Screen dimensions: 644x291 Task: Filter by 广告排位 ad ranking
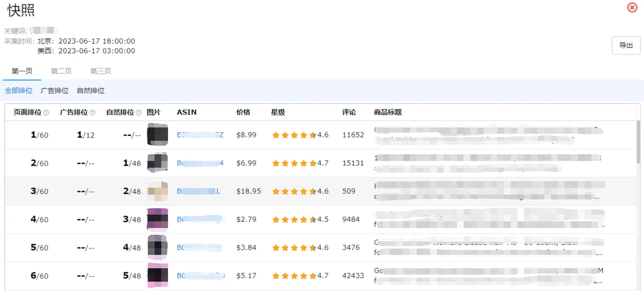click(55, 91)
